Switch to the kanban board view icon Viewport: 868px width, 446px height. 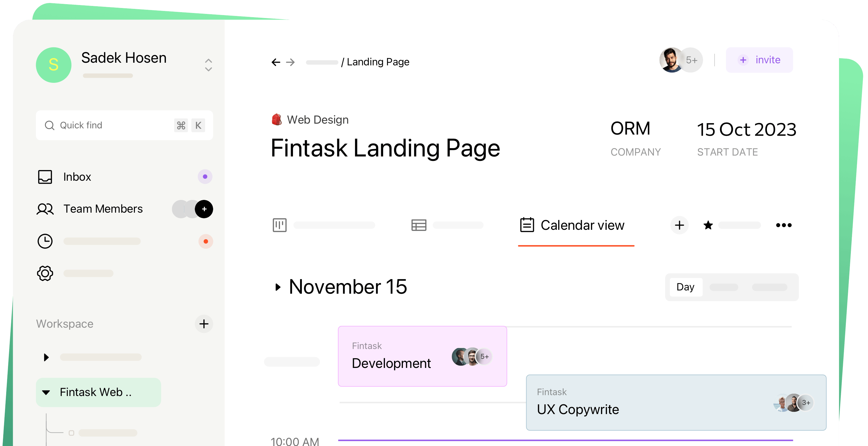[x=279, y=225]
